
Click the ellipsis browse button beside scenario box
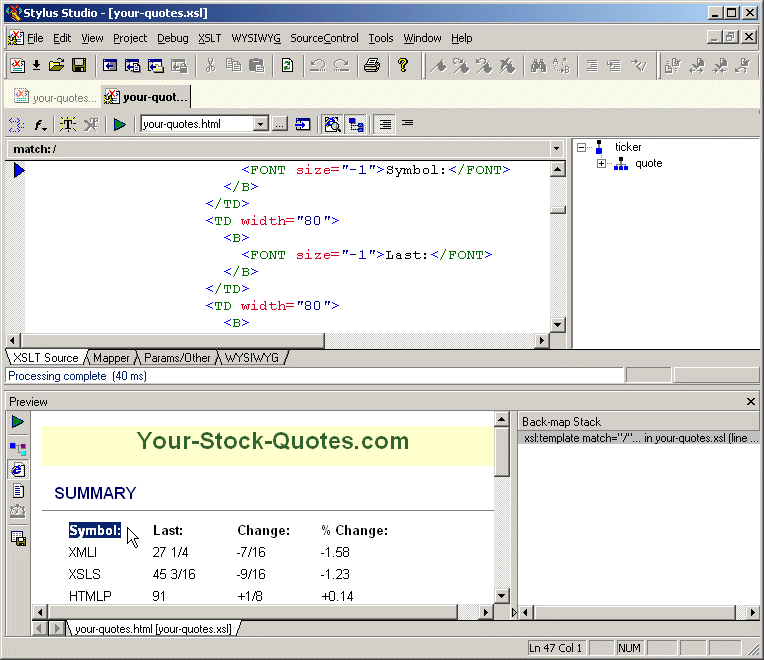coord(280,125)
